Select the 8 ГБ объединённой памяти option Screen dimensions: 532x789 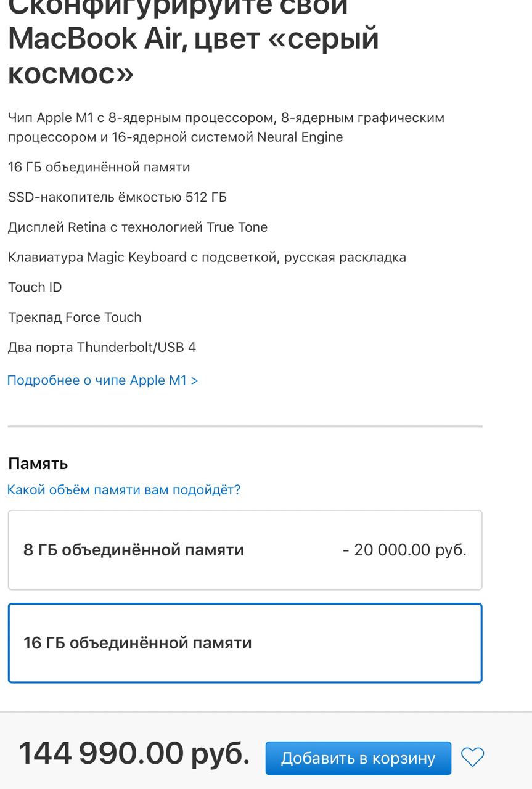(245, 550)
